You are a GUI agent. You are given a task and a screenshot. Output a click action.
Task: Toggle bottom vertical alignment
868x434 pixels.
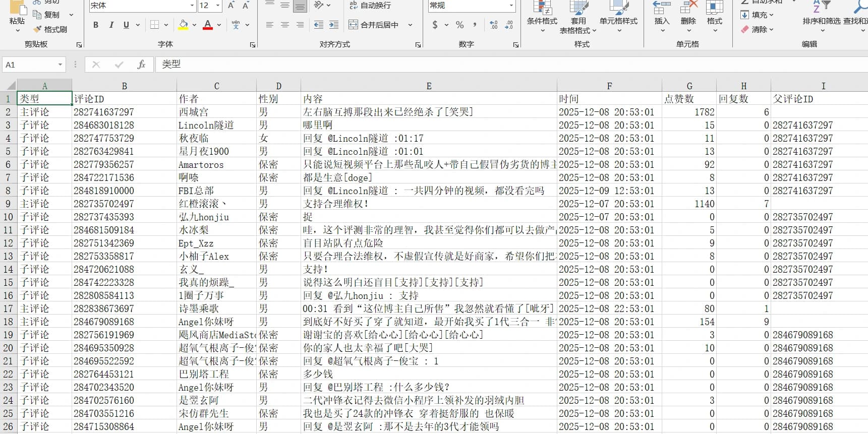(x=300, y=6)
